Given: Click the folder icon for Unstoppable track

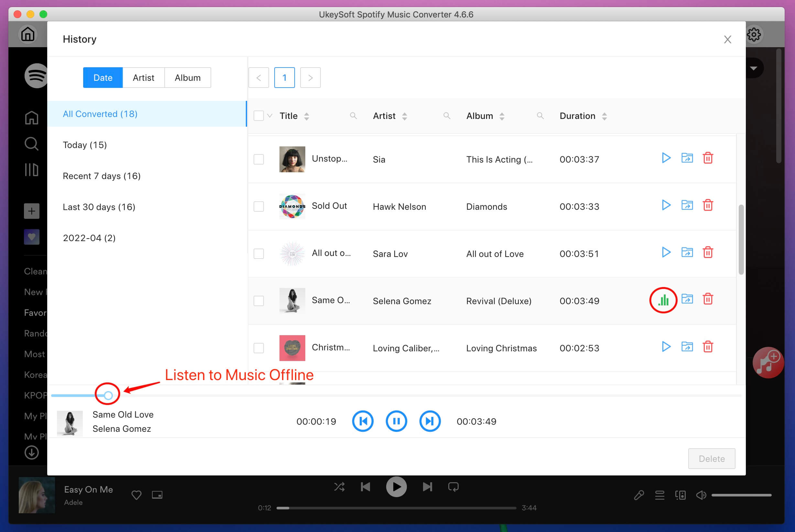Looking at the screenshot, I should click(x=687, y=158).
